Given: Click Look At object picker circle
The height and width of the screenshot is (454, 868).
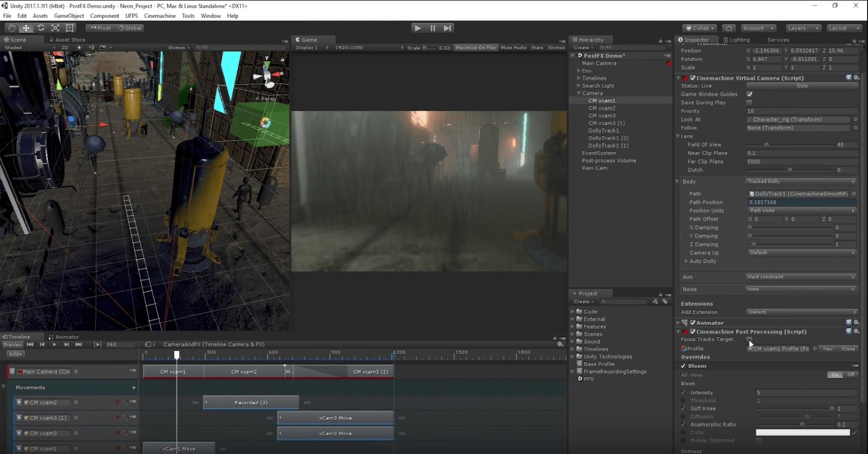Looking at the screenshot, I should (x=855, y=119).
